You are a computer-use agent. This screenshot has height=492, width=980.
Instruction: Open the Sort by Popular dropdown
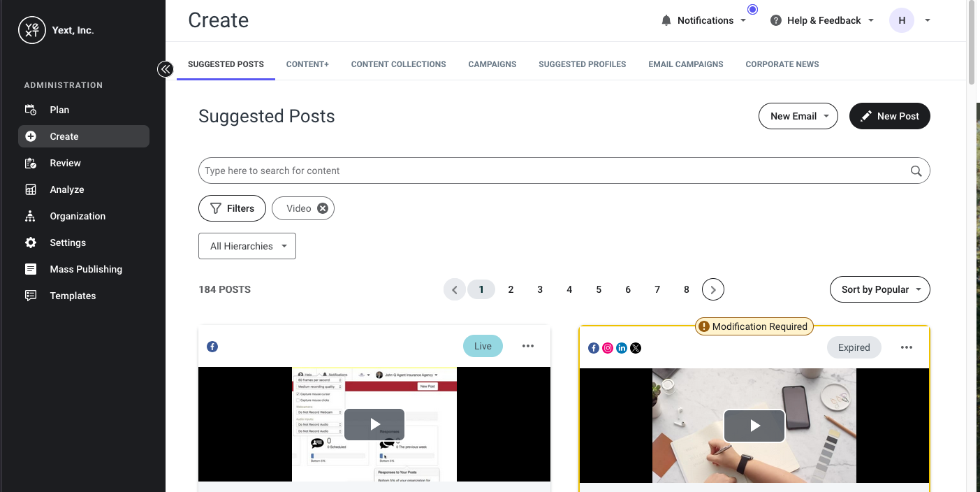(x=880, y=289)
